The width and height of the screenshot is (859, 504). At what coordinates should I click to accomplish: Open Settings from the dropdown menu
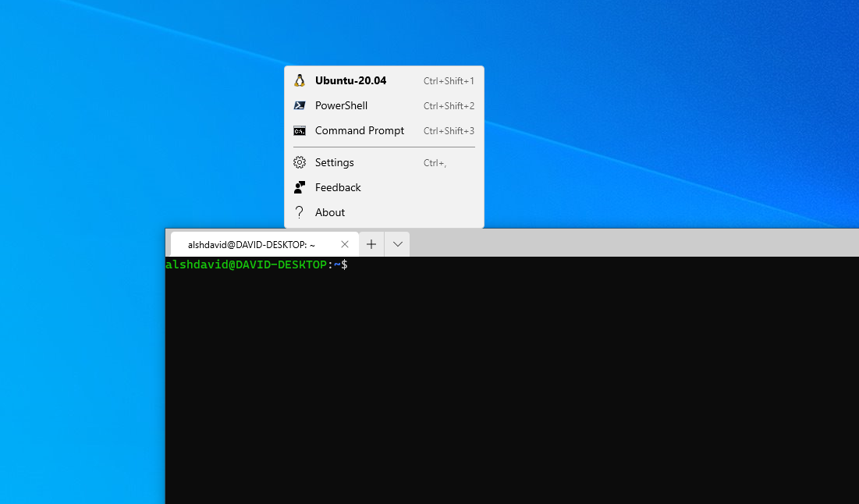(384, 162)
